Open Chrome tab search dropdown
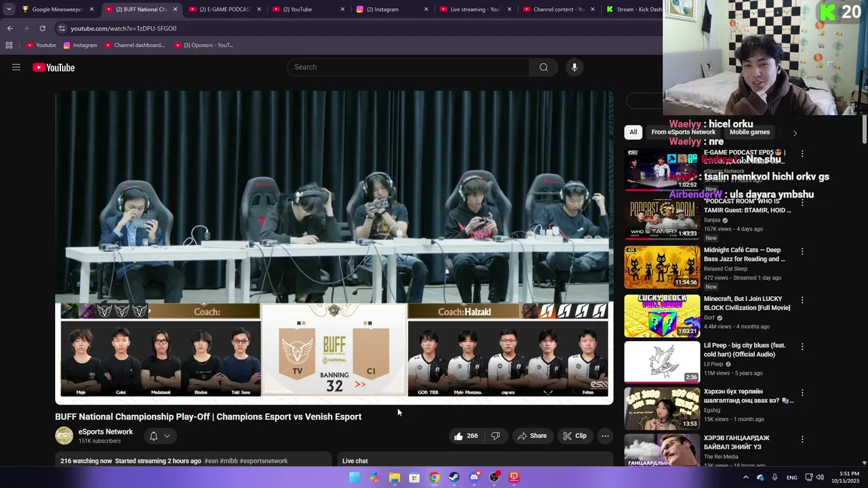The height and width of the screenshot is (488, 868). (x=9, y=9)
